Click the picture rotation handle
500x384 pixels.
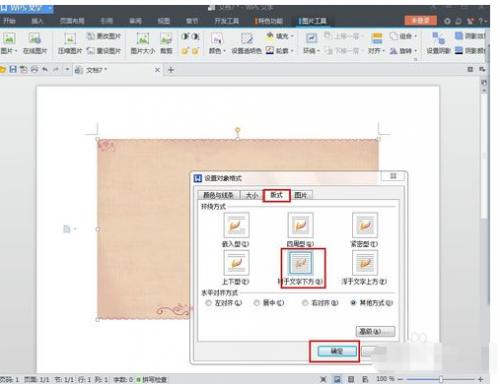point(237,130)
